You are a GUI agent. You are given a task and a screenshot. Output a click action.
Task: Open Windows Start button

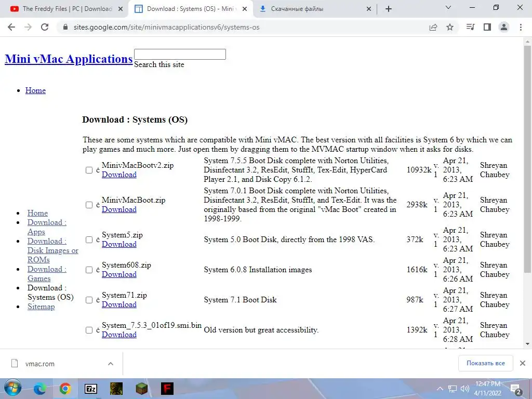[12, 388]
